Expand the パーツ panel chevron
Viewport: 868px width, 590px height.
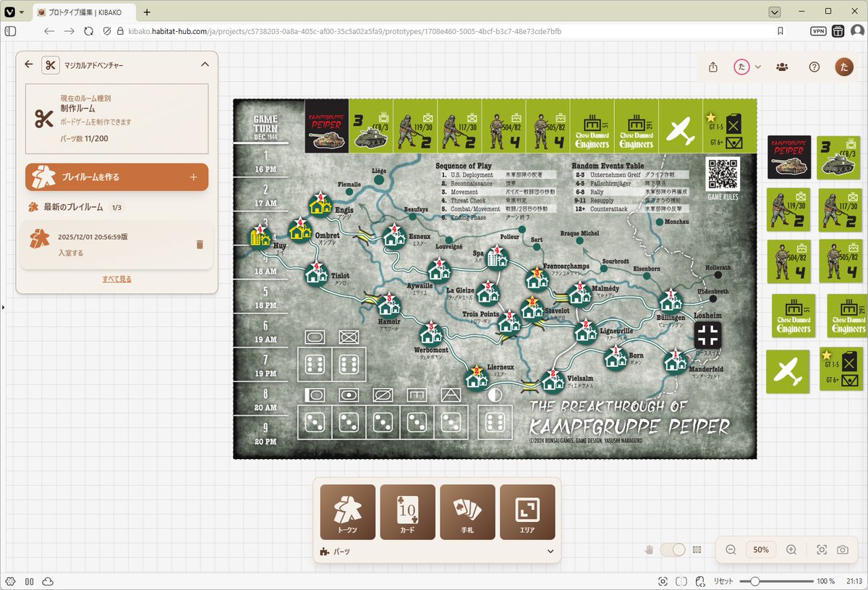coord(550,551)
